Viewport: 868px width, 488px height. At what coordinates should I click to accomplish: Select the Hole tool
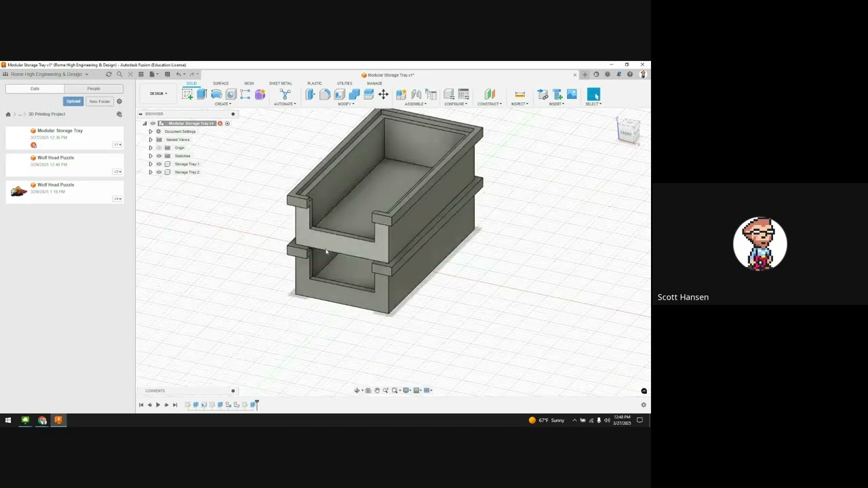coord(231,94)
